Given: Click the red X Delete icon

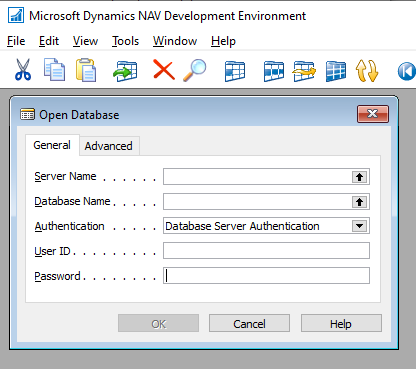Looking at the screenshot, I should click(x=164, y=70).
